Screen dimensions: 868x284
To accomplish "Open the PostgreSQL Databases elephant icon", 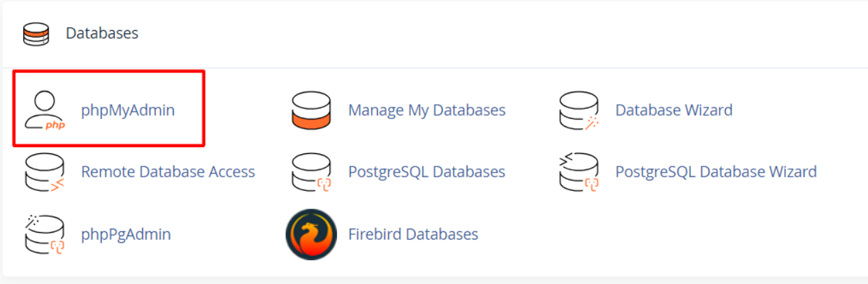I will pos(311,172).
